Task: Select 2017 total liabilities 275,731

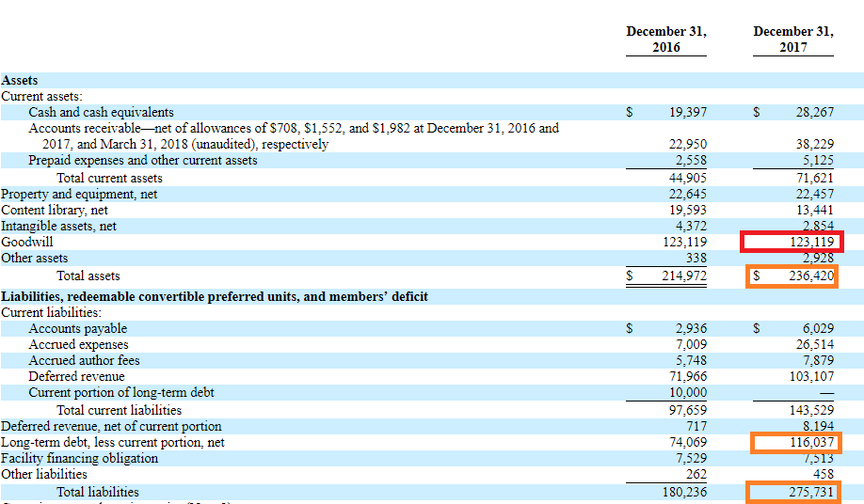Action: [x=811, y=493]
